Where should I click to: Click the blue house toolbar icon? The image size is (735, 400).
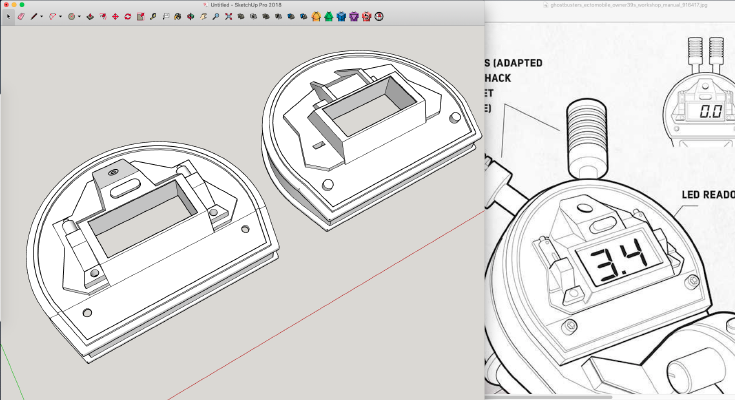[341, 16]
